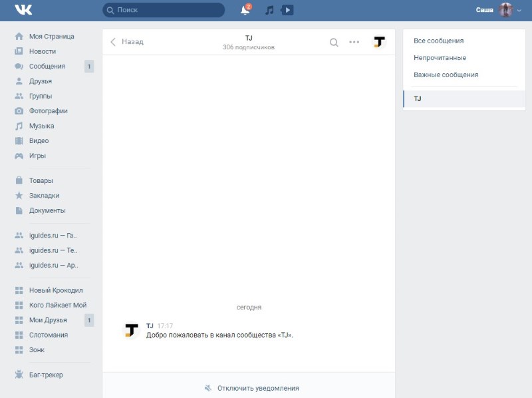Open Документы section

[x=47, y=210]
